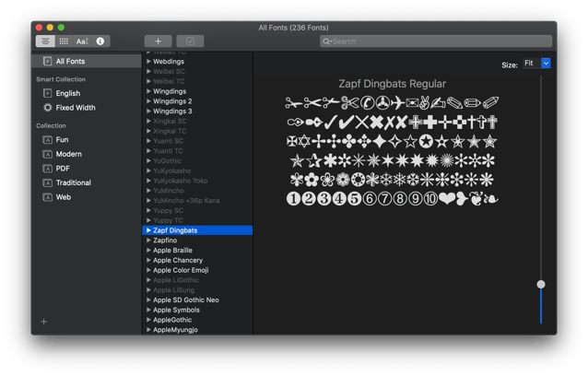588x376 pixels.
Task: Click the PDF collection icon
Action: coord(47,169)
